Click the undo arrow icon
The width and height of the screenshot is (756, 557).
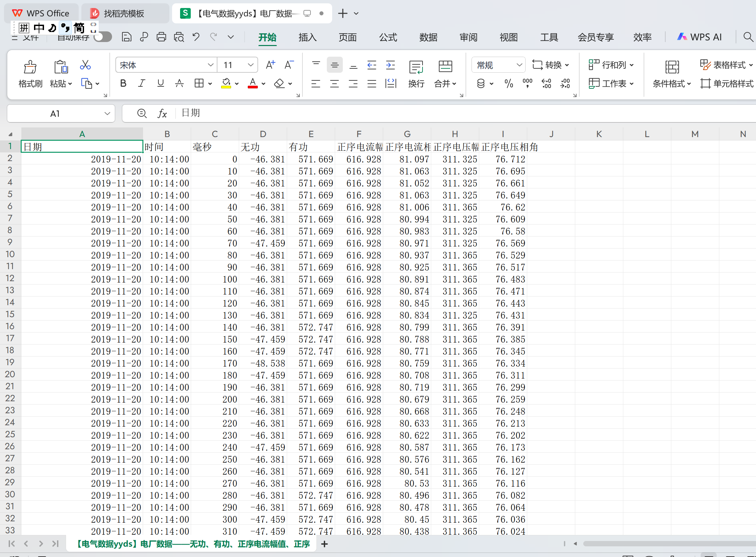pos(196,37)
